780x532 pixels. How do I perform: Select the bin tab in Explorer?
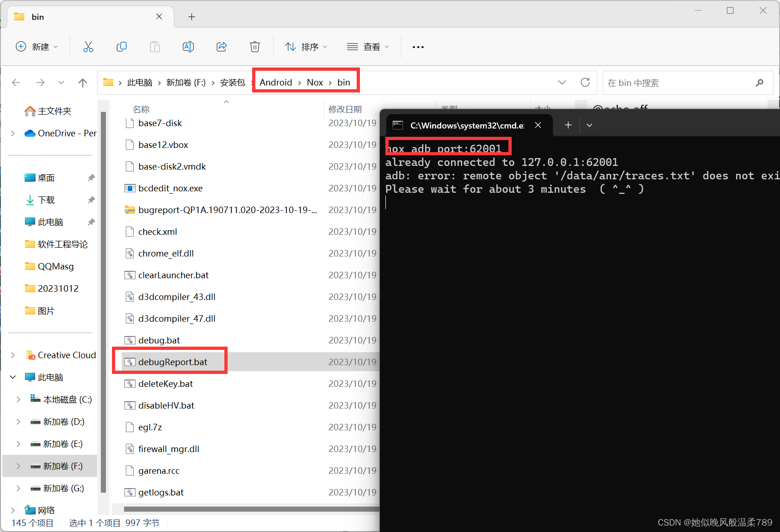point(91,17)
